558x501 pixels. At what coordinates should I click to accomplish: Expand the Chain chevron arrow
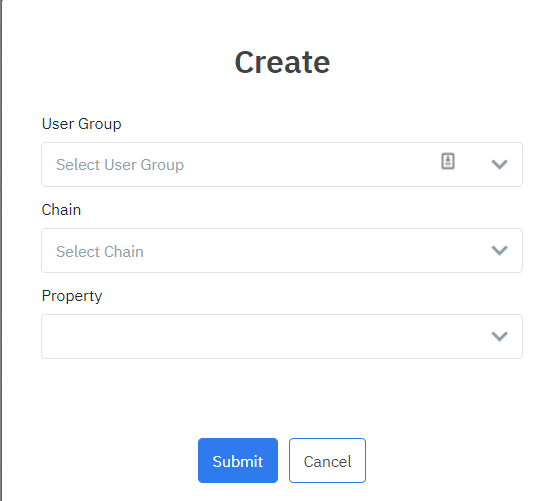pos(499,250)
